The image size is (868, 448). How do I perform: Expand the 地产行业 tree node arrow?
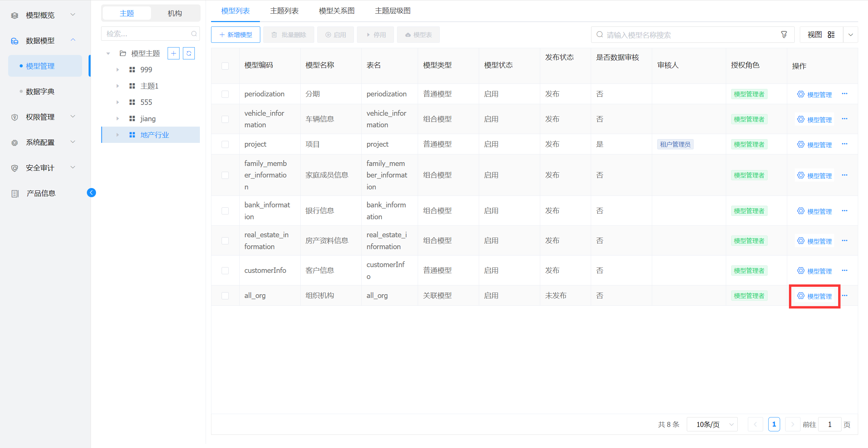(118, 135)
